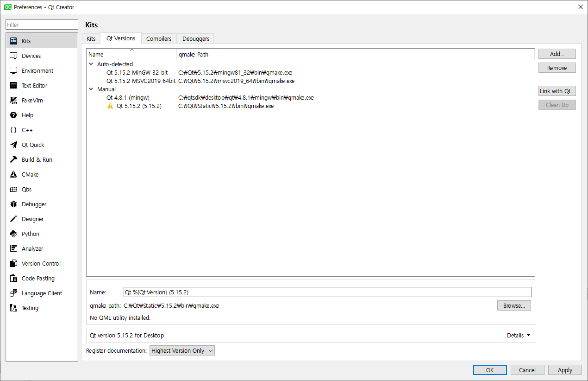
Task: Open the Qt Quick paper-plane icon
Action: pos(13,145)
